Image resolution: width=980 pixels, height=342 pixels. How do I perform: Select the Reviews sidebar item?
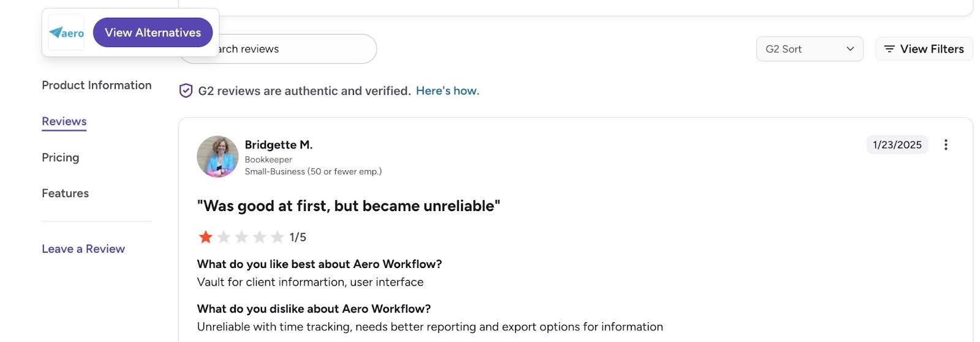[64, 121]
